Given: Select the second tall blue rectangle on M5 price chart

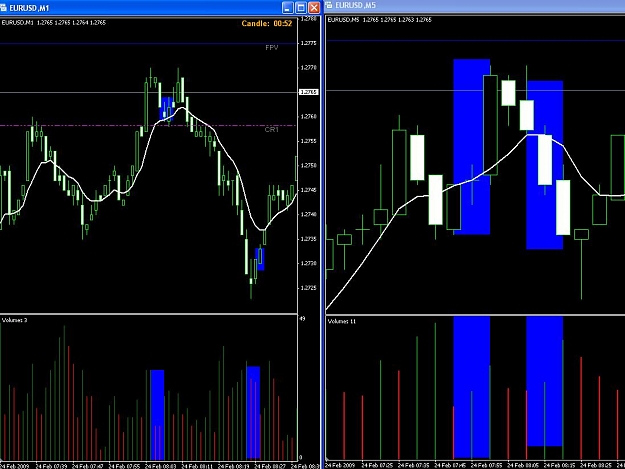Looking at the screenshot, I should point(544,165).
